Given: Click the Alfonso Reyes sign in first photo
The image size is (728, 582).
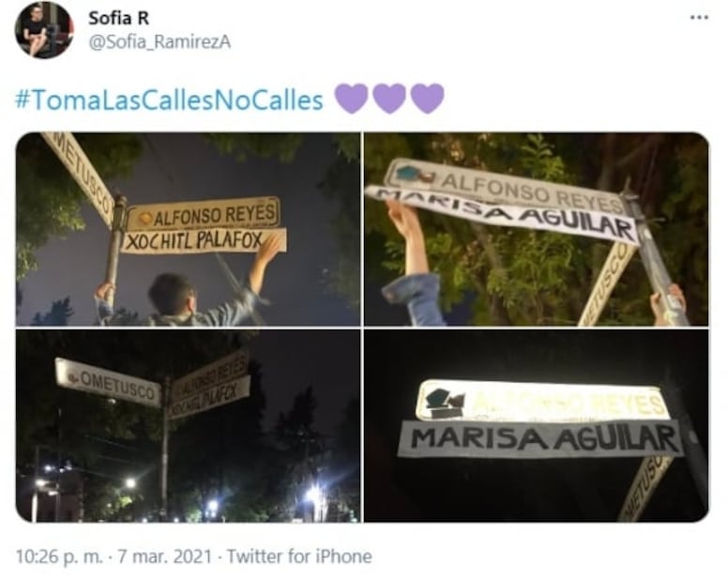Looking at the screenshot, I should (x=204, y=215).
